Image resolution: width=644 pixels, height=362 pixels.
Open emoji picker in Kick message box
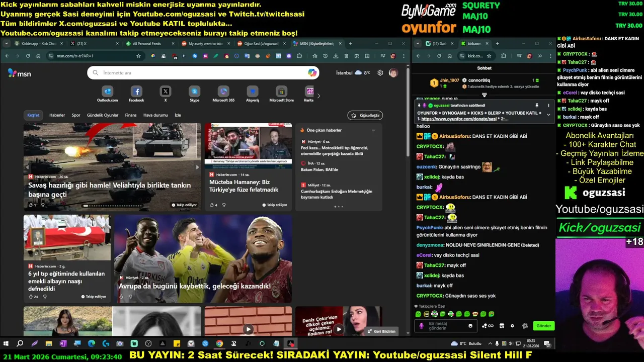pos(470,326)
